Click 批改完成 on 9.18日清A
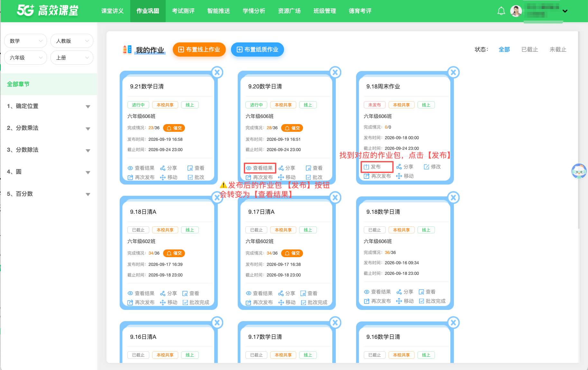588x370 pixels. [196, 302]
